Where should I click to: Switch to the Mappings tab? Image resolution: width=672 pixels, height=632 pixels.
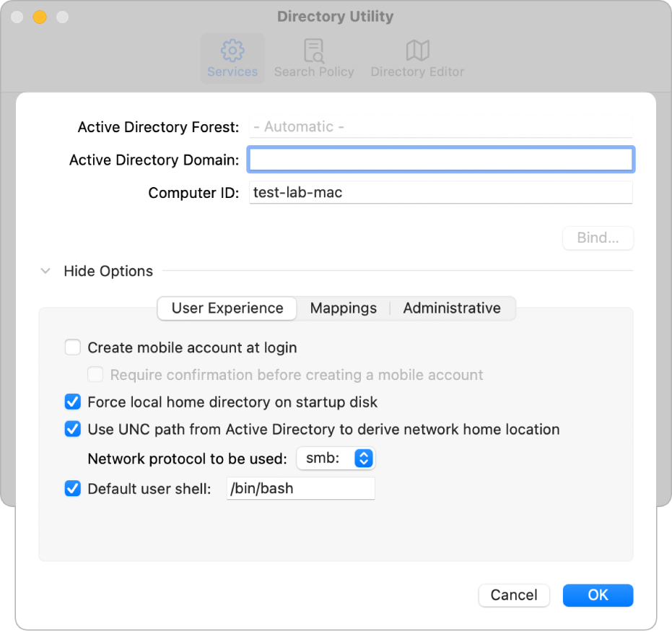[x=344, y=308]
